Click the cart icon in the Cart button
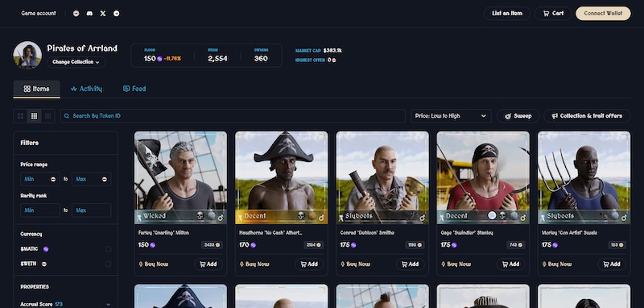Image resolution: width=644 pixels, height=308 pixels. 546,13
